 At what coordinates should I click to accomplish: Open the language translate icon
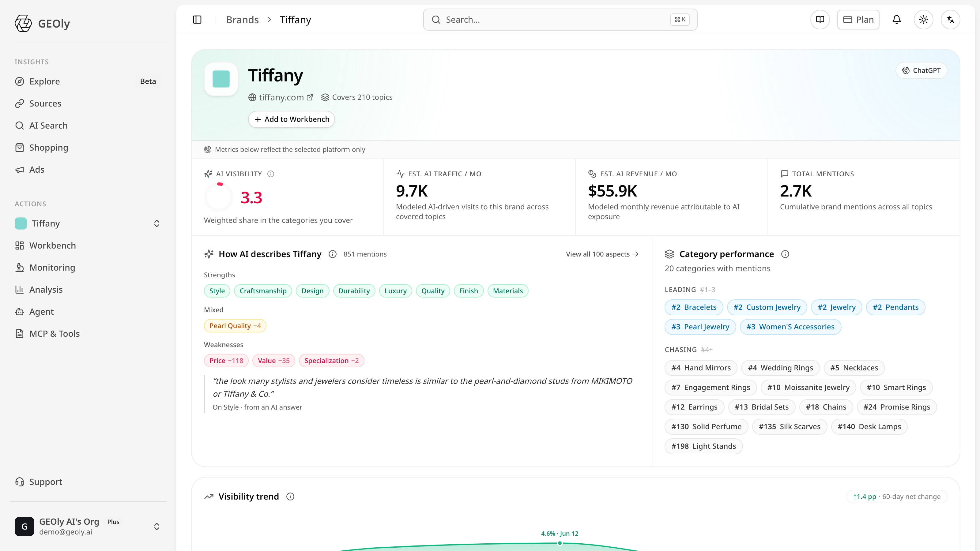(x=950, y=19)
